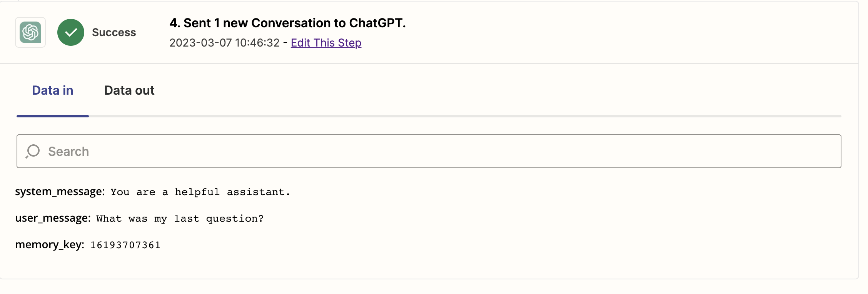Open the Edit This Step link
Image resolution: width=868 pixels, height=294 pixels.
(326, 43)
